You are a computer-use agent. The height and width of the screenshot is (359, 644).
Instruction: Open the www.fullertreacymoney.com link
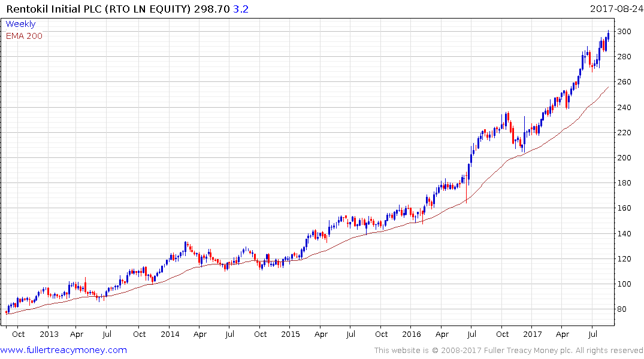coord(64,350)
